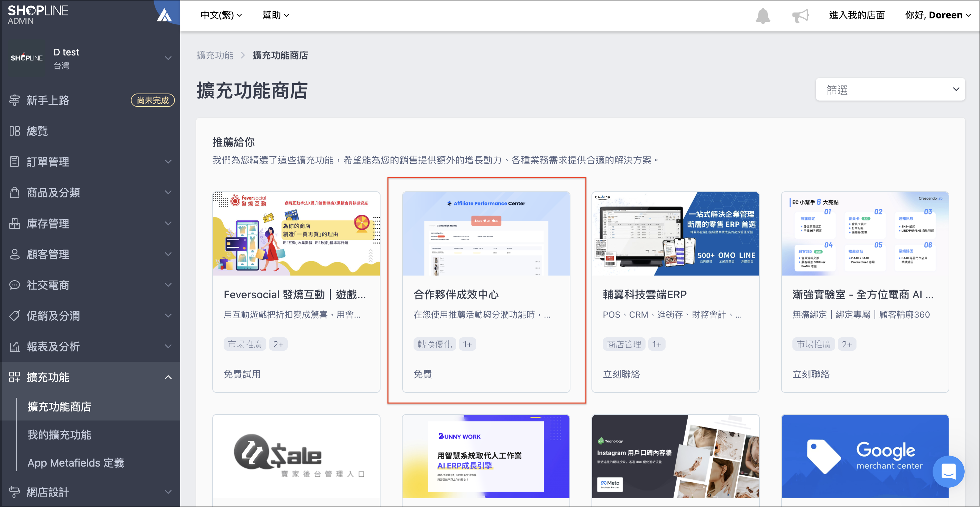Collapse the 擴充功能 section chevron

(168, 377)
